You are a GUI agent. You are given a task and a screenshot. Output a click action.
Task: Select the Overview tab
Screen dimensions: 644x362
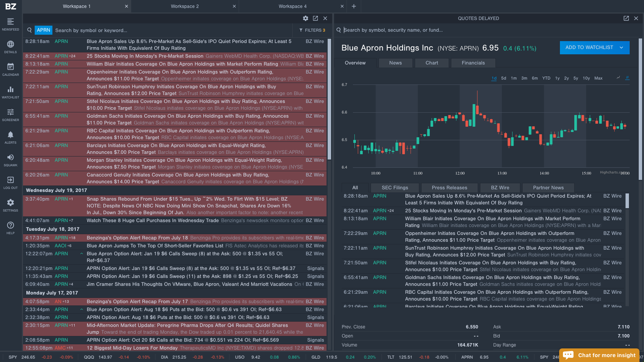(x=355, y=63)
